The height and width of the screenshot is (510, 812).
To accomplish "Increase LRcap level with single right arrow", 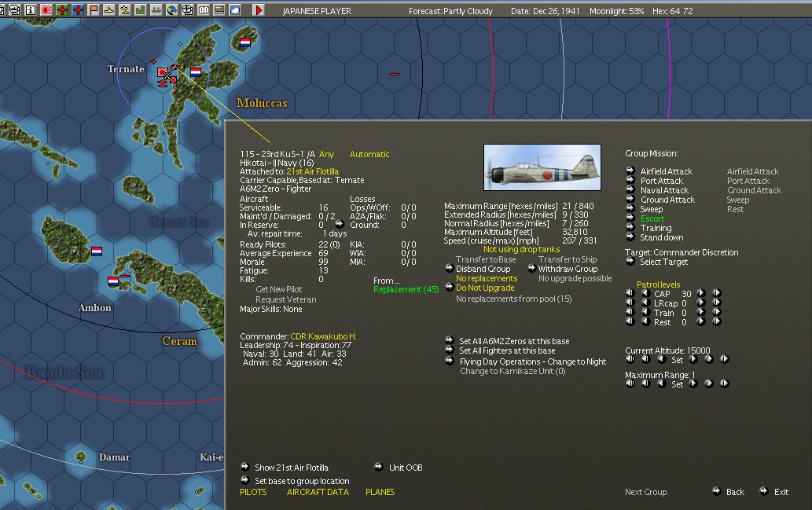I will point(701,303).
